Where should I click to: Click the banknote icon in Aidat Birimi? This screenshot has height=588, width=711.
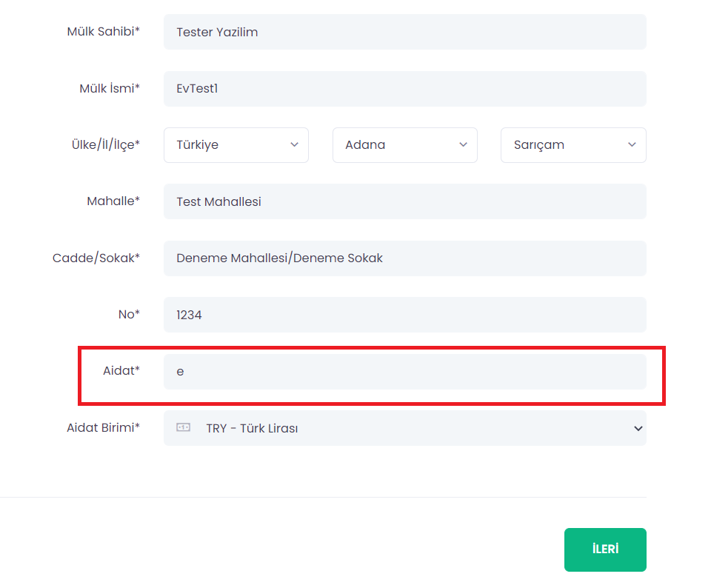coord(183,427)
